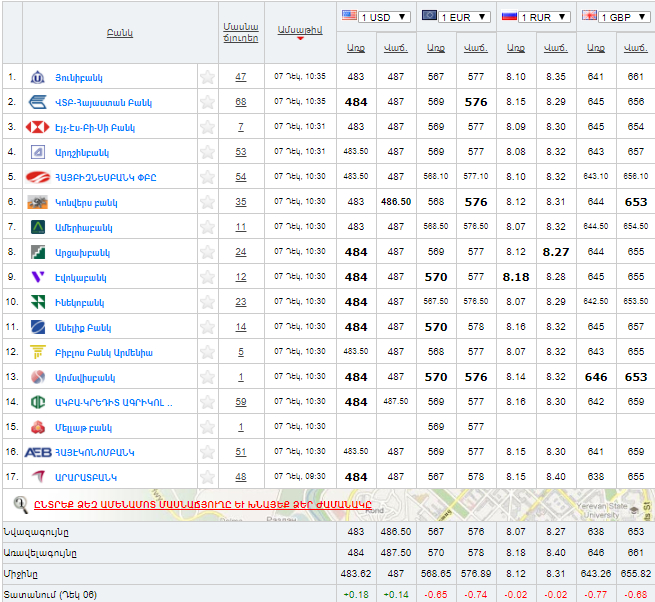Click the Russian flag icon
Screen dimensions: 655x602
point(509,16)
